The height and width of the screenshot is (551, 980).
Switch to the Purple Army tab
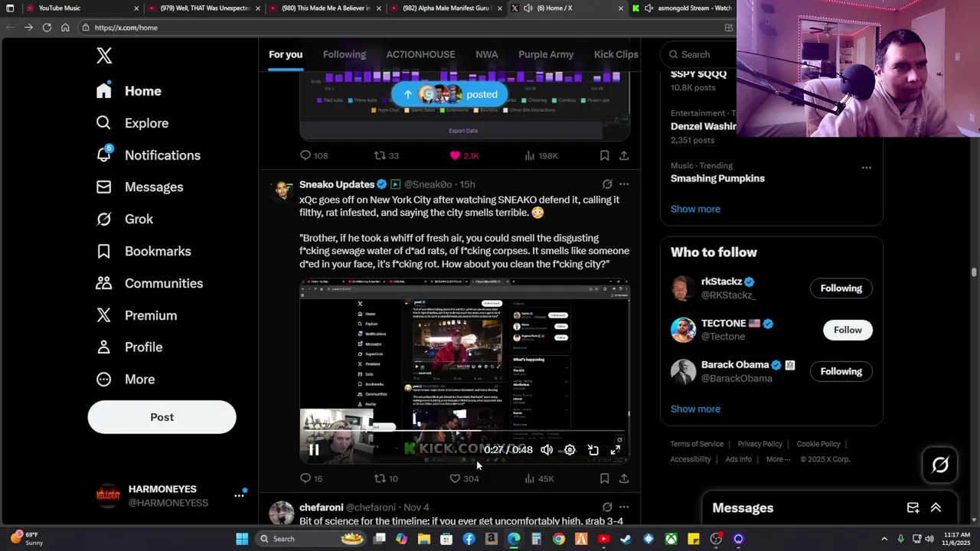click(x=546, y=54)
